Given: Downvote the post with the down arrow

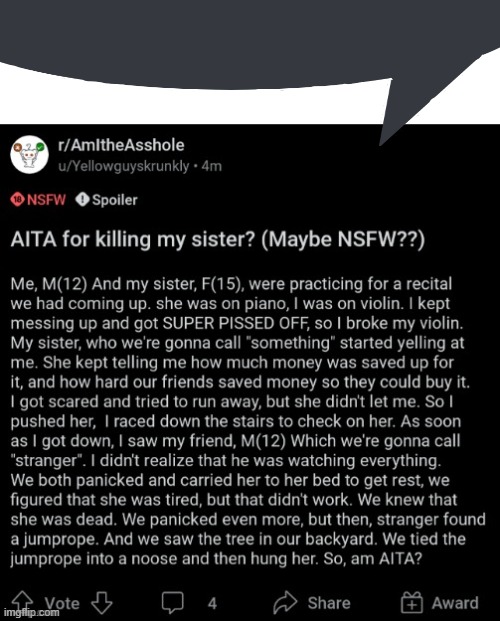Looking at the screenshot, I should pyautogui.click(x=102, y=603).
